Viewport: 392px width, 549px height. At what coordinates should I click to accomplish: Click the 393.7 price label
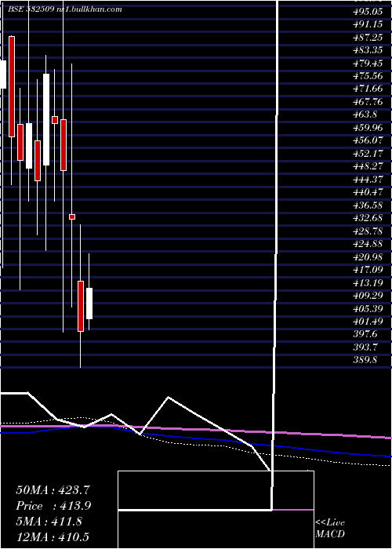click(x=365, y=347)
